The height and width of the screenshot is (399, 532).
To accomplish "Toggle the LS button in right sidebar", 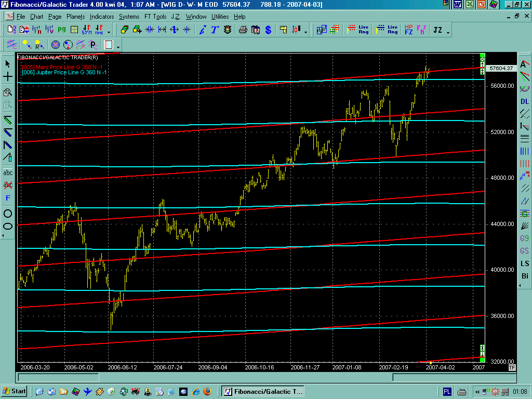I will pos(525,263).
